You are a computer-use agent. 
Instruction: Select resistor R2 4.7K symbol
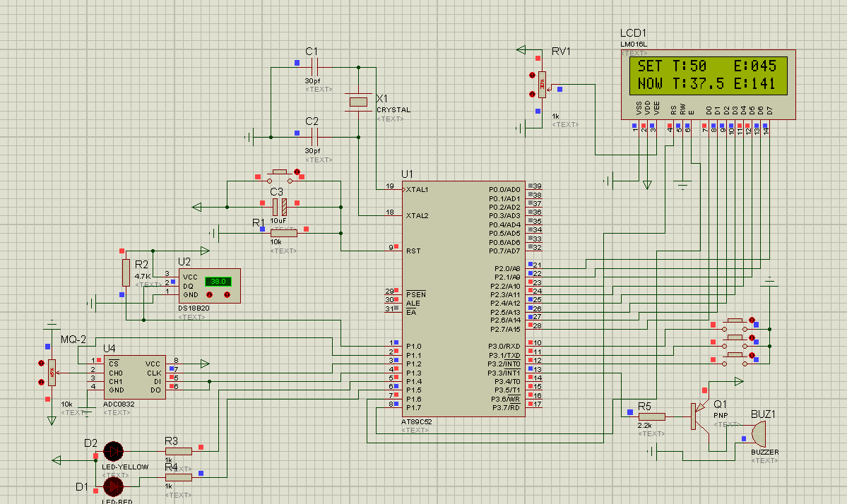point(126,272)
